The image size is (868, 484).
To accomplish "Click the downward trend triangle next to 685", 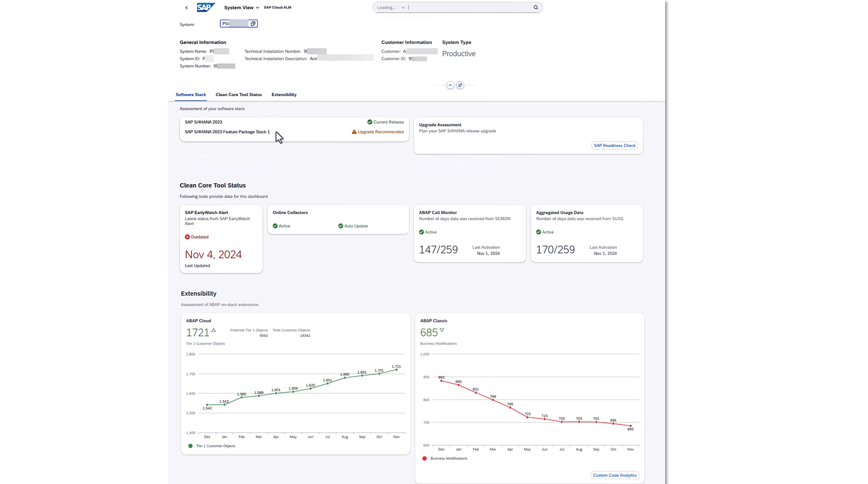I will point(442,330).
